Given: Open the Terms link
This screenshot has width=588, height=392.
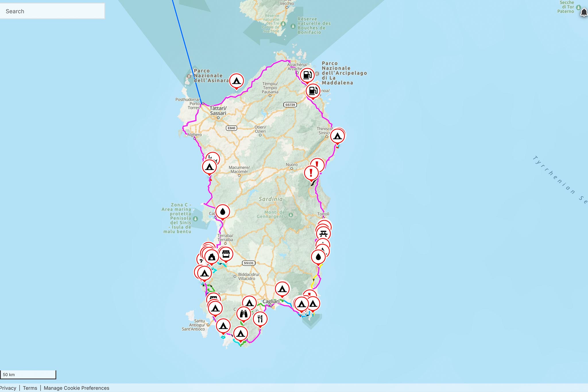Looking at the screenshot, I should coord(30,388).
